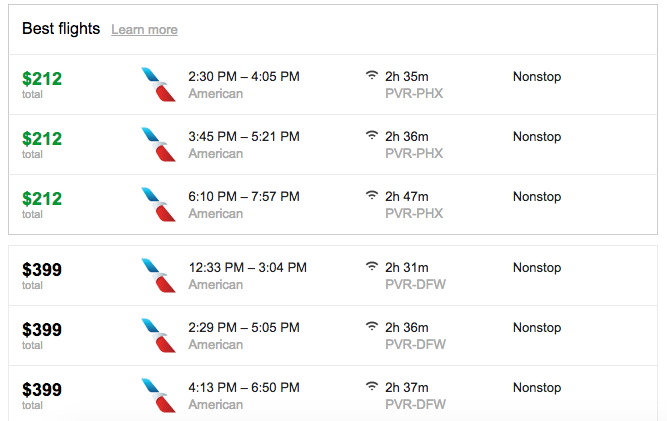This screenshot has height=421, width=667.
Task: Click the $399 price on the 12:33 PM flight
Action: [x=42, y=270]
